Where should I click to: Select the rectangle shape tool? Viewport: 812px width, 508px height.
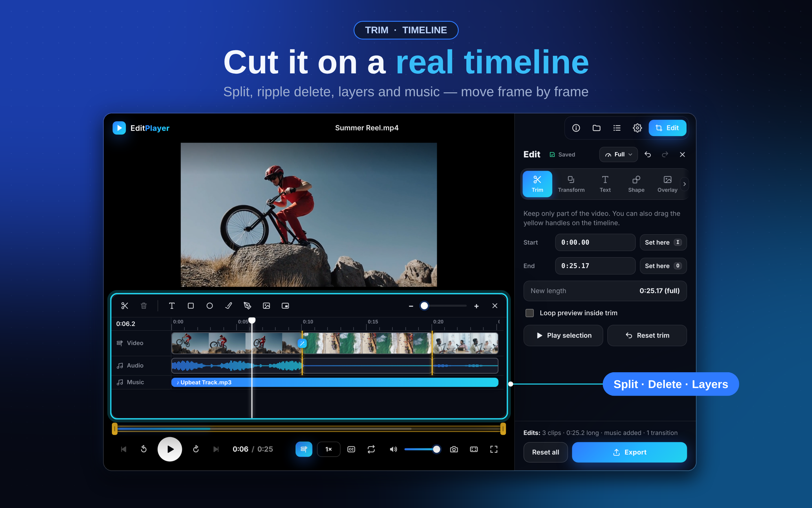tap(191, 306)
